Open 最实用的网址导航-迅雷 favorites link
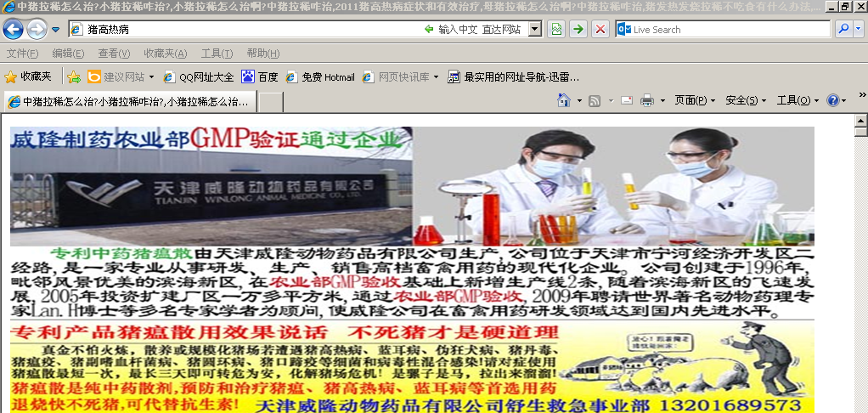 pos(513,77)
